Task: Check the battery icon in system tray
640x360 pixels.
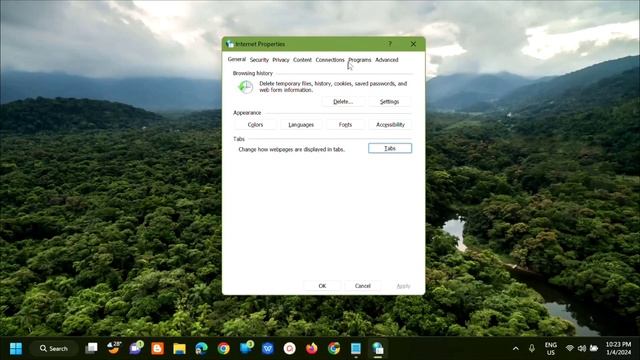Action: click(594, 348)
